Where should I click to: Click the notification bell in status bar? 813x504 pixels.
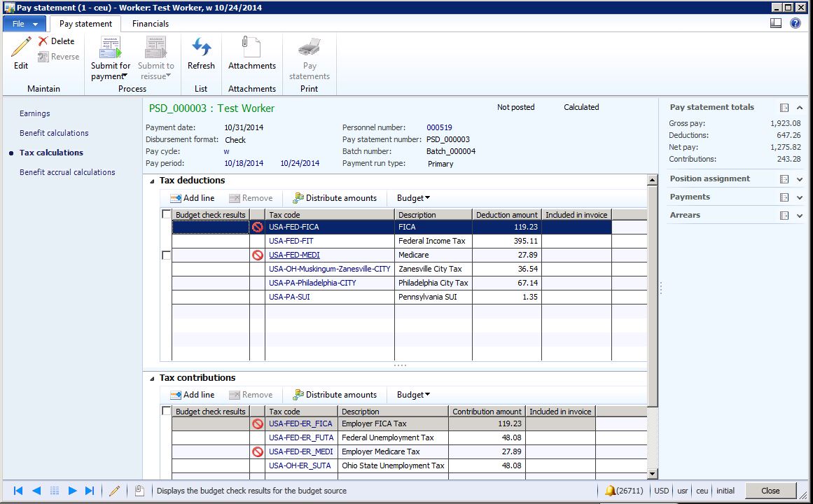pos(610,491)
